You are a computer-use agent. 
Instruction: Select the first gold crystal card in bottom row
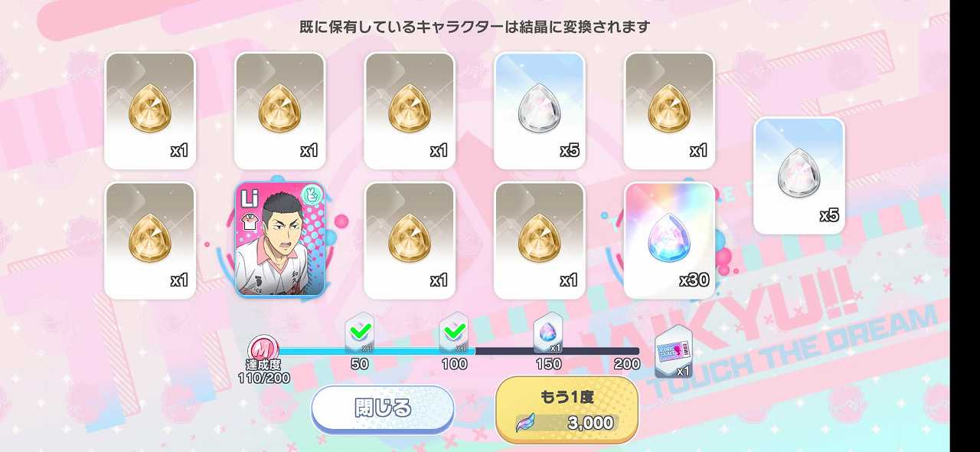coord(150,240)
